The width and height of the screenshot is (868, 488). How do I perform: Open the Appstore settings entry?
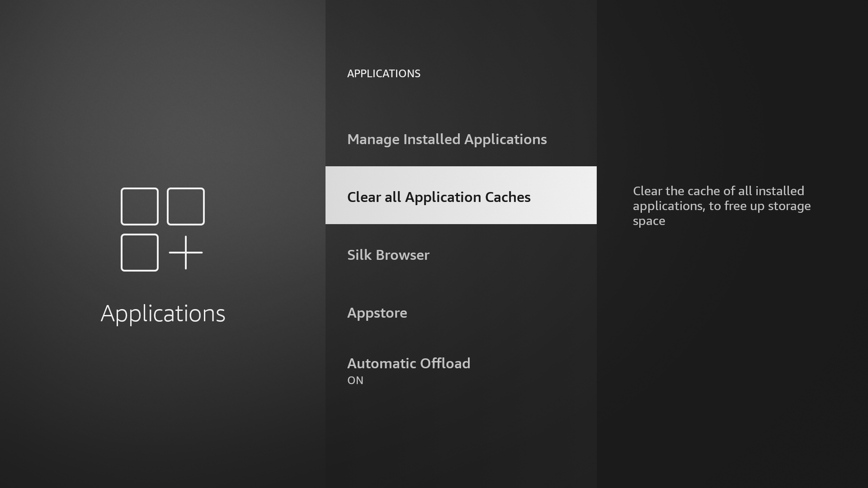pos(377,312)
